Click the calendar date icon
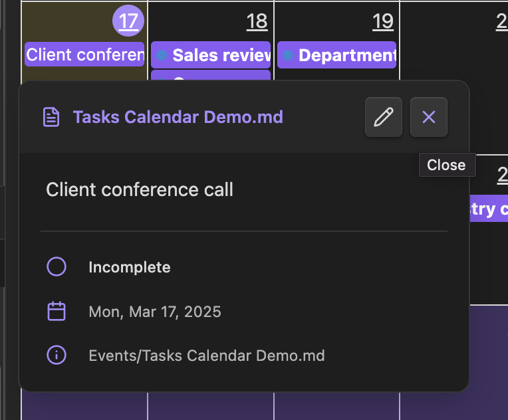 [57, 311]
